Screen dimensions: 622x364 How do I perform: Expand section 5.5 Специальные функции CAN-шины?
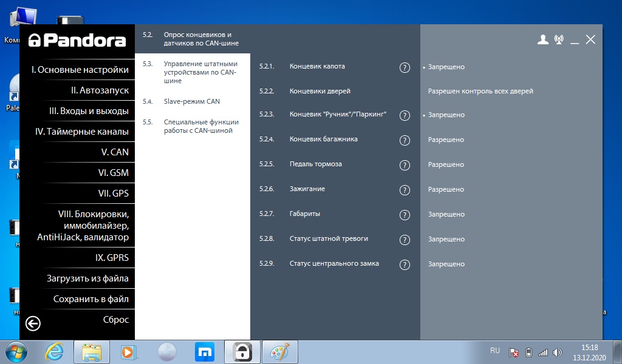(201, 126)
